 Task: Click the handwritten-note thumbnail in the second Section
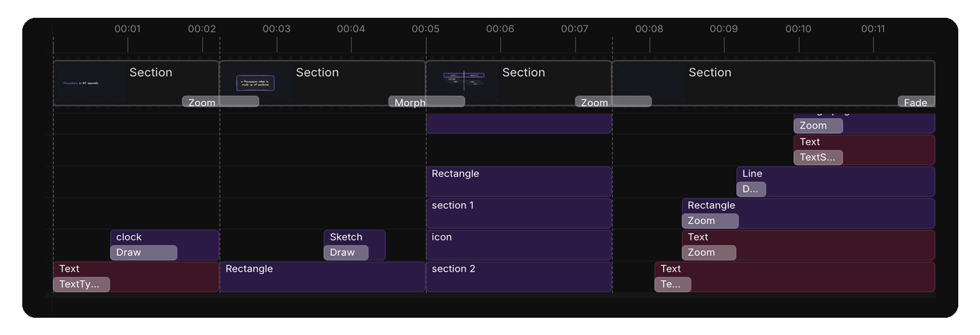[256, 82]
